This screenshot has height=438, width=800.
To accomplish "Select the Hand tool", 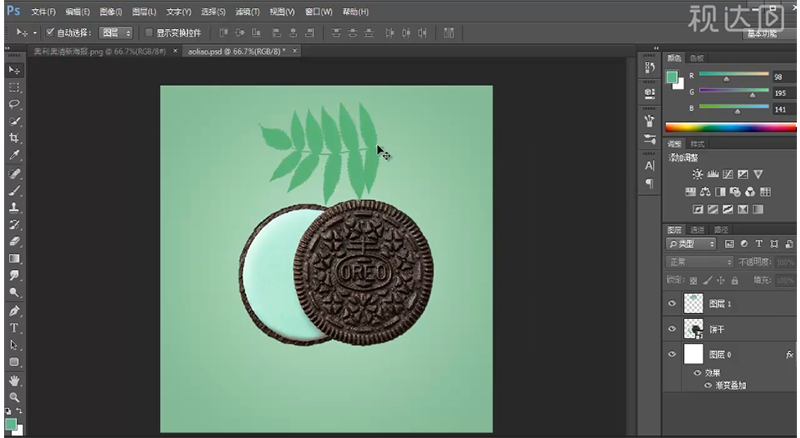I will pyautogui.click(x=14, y=380).
